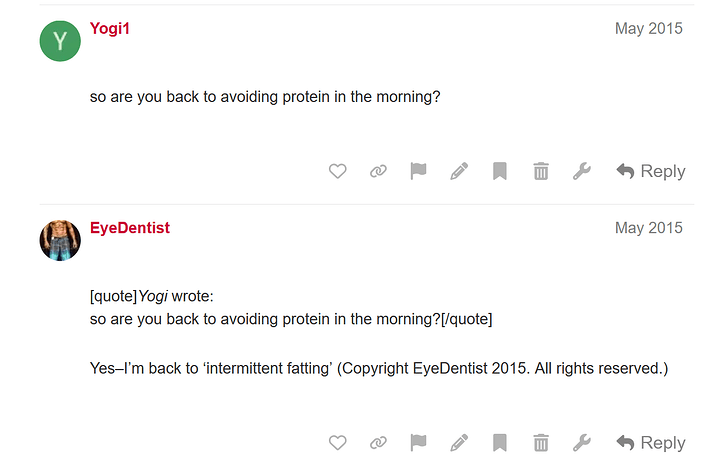Open EyeDentist's username profile link
The width and height of the screenshot is (707, 466).
click(x=130, y=228)
